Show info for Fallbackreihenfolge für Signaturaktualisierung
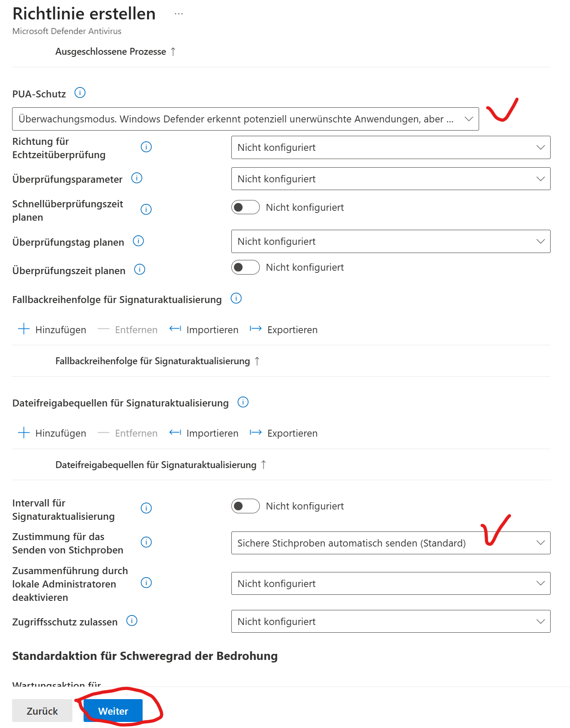 pos(236,298)
